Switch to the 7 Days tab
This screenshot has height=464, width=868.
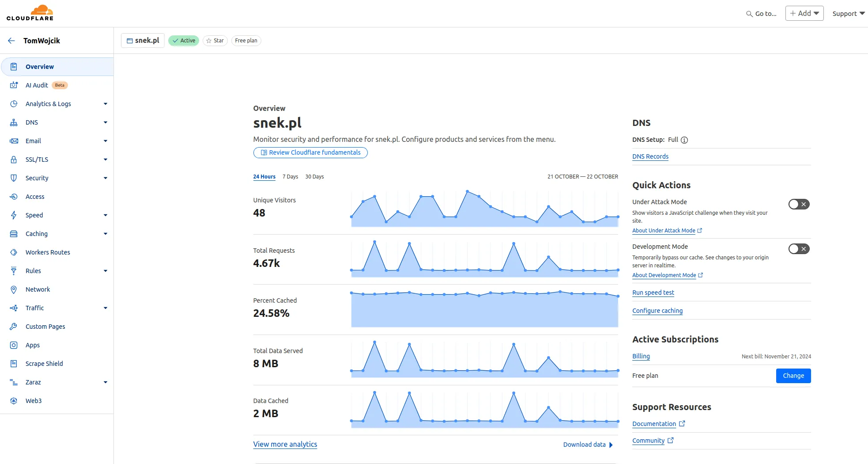coord(290,177)
